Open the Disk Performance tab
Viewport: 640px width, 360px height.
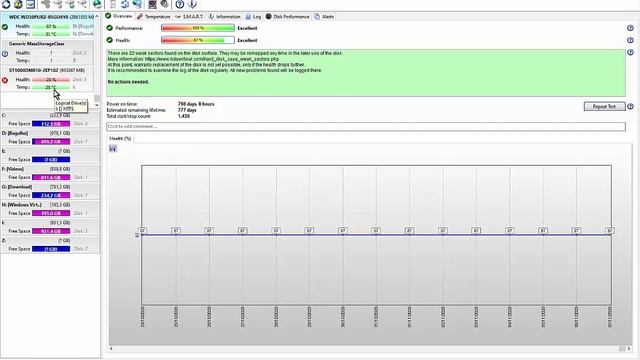pos(288,16)
